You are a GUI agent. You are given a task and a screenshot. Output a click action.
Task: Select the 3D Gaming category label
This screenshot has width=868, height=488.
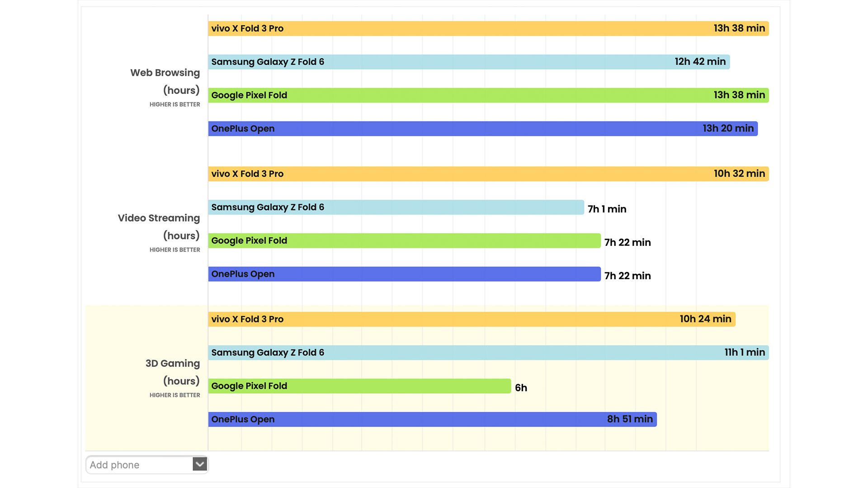click(x=172, y=364)
